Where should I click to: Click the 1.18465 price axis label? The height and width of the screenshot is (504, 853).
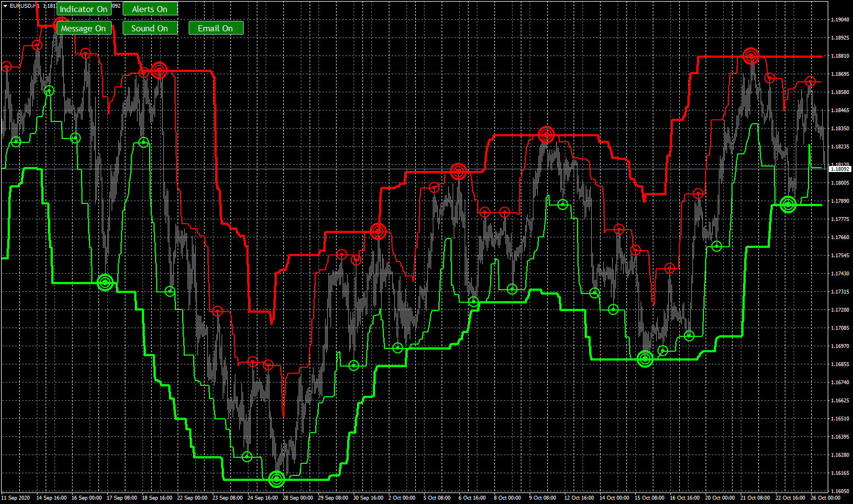(840, 110)
